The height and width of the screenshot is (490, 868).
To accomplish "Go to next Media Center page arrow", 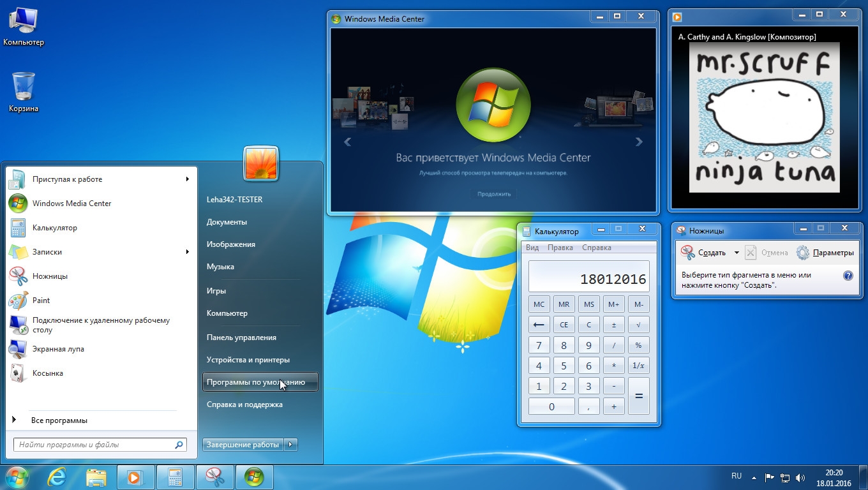I will [x=639, y=142].
